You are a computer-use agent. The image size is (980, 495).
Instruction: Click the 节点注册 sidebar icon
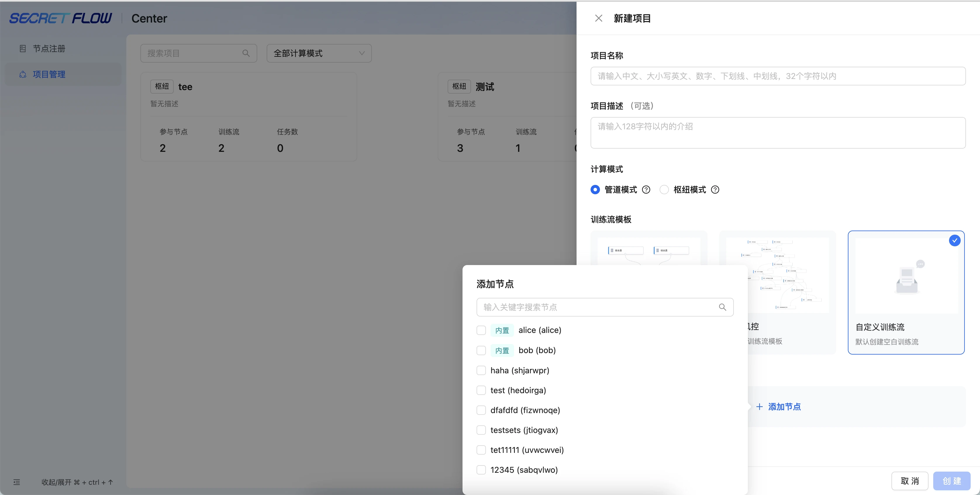click(23, 49)
